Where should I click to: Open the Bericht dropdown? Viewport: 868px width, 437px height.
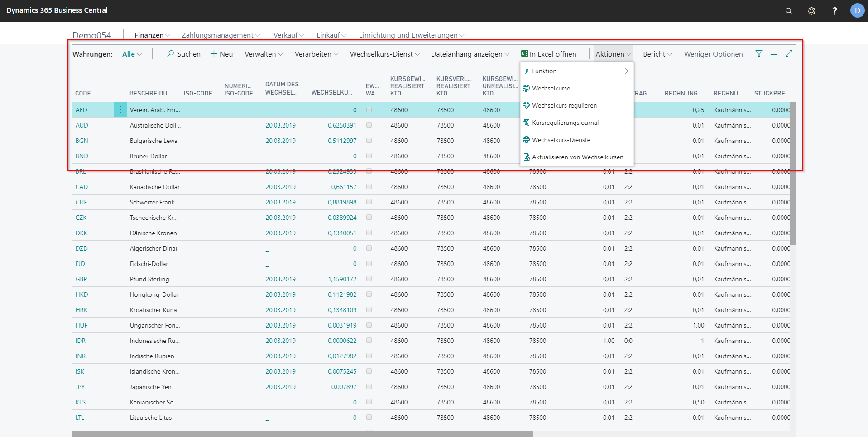657,54
